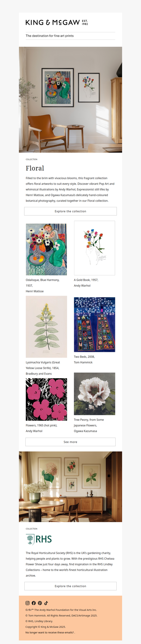Click the RHS tree logo
Image resolution: width=141 pixels, height=644 pixels.
tap(39, 539)
